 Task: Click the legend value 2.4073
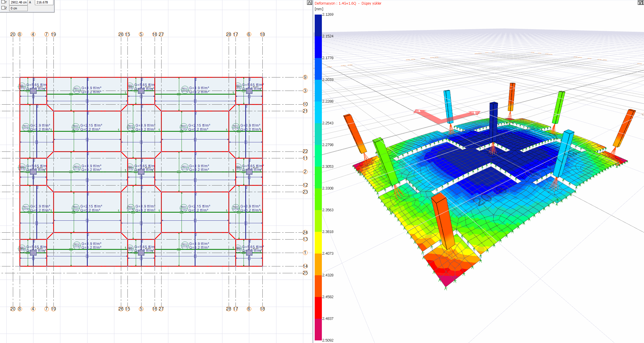328,253
